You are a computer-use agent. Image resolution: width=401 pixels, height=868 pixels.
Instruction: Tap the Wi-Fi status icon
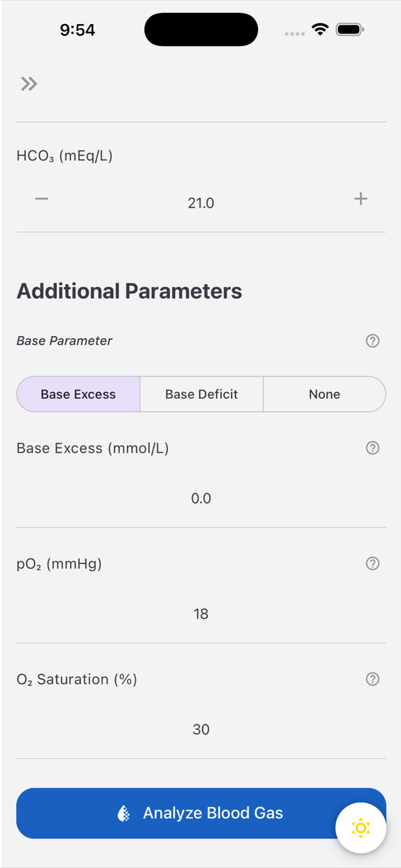tap(320, 29)
